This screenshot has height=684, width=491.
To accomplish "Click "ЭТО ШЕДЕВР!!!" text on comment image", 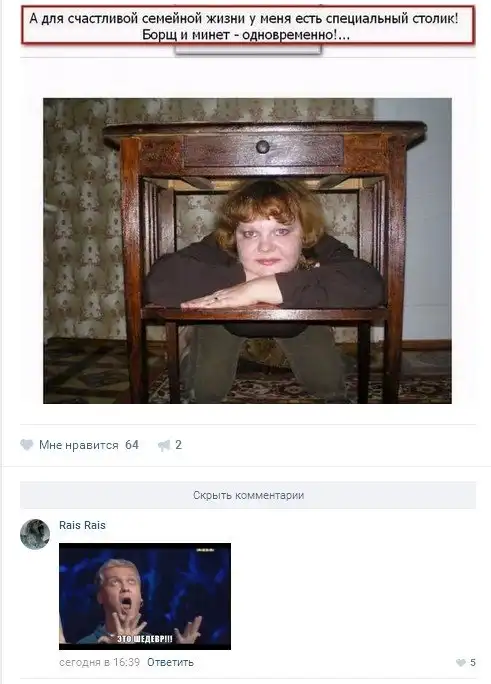I will click(145, 639).
